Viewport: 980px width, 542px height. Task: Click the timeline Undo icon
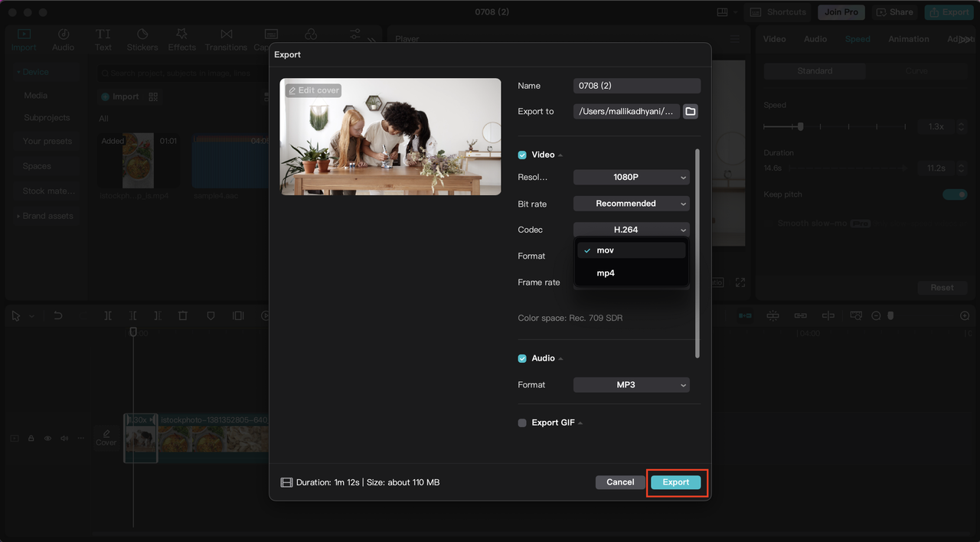click(x=57, y=315)
